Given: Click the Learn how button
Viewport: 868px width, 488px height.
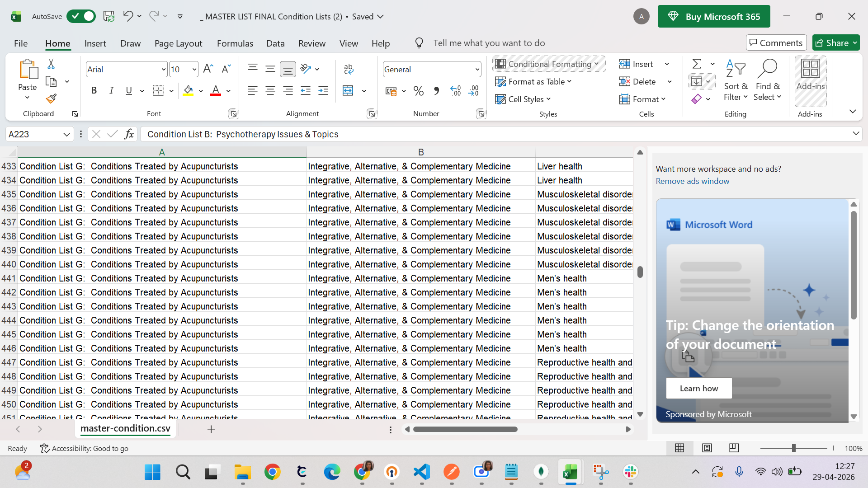Looking at the screenshot, I should (x=698, y=389).
